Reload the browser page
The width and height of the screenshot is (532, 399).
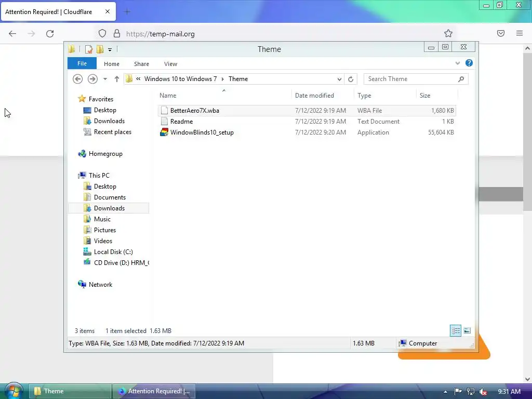[x=50, y=34]
